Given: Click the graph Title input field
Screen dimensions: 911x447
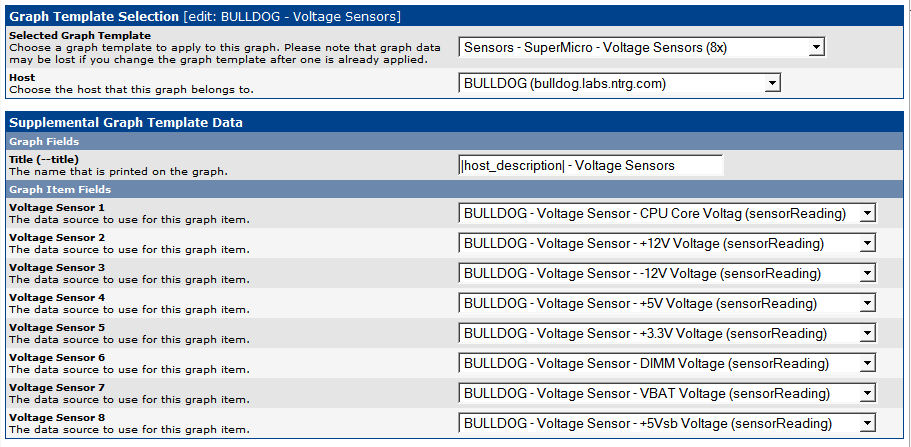Looking at the screenshot, I should (590, 165).
